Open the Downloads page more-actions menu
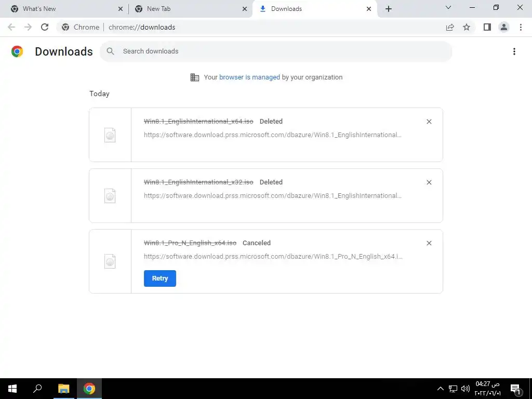Screen dimensions: 532x399 click(514, 51)
